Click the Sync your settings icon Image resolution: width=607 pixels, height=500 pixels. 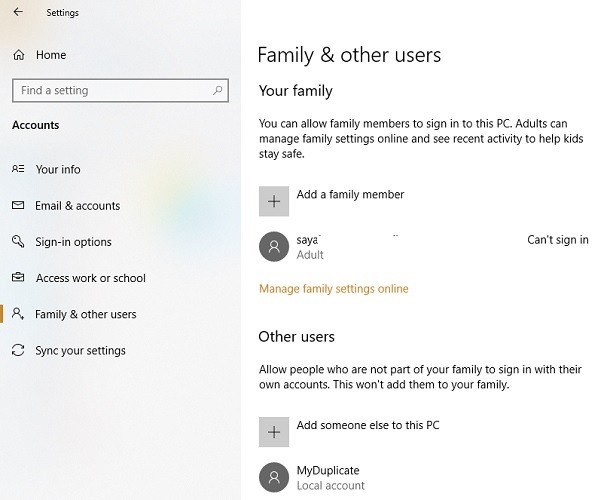[18, 351]
